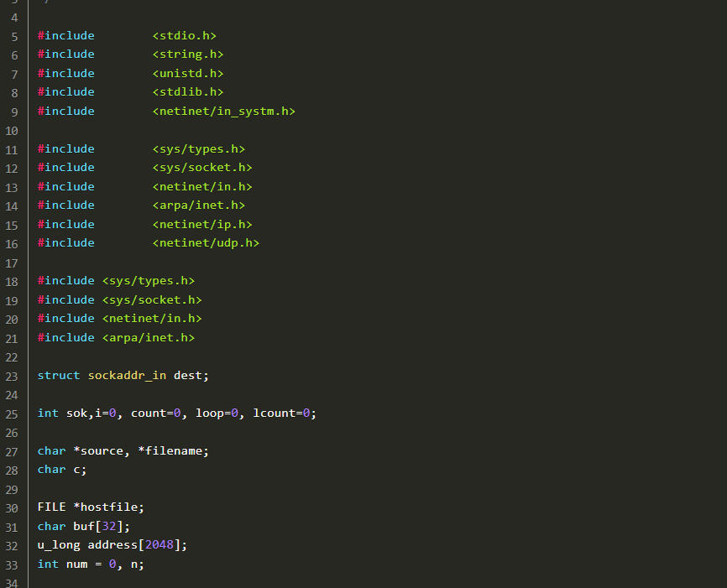Screen dimensions: 727x588
Task: Click the <sys/socket.h> include on line 19
Action: [152, 299]
